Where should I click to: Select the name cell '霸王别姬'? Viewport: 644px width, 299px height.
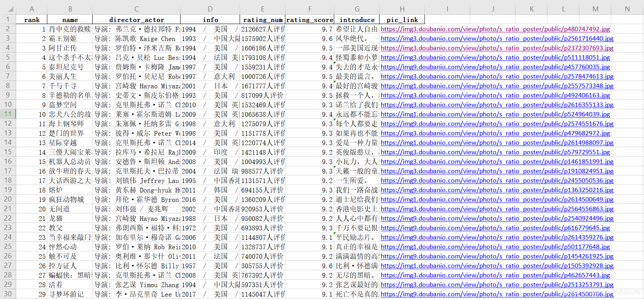coord(70,39)
